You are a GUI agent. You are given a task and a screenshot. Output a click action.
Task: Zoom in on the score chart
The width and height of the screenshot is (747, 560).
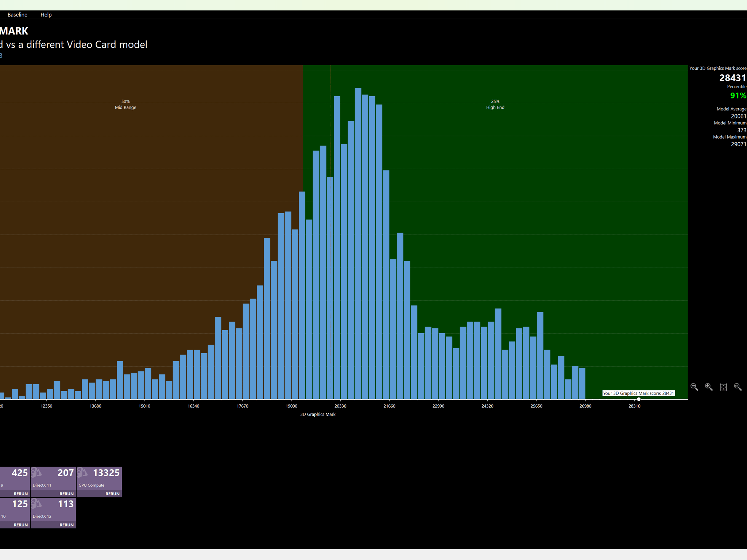pyautogui.click(x=709, y=387)
